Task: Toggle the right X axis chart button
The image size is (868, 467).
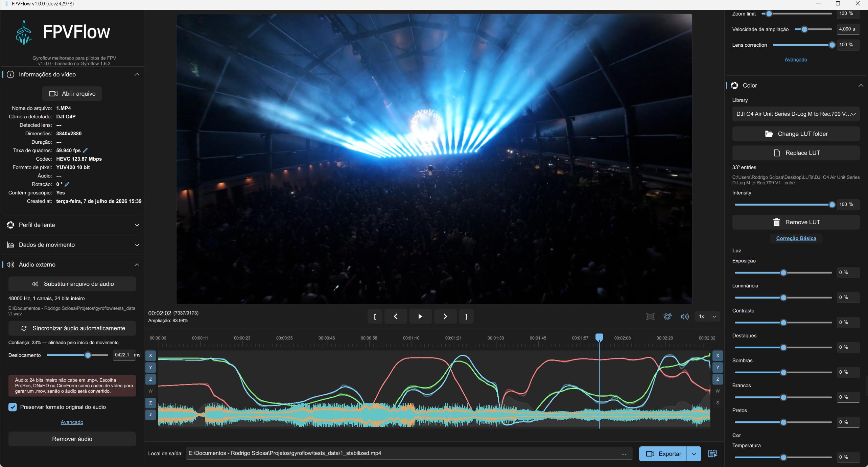Action: [x=718, y=355]
